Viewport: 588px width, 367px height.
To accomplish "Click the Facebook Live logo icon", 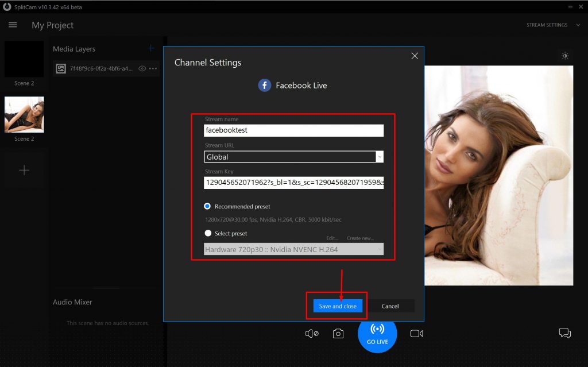I will coord(264,85).
